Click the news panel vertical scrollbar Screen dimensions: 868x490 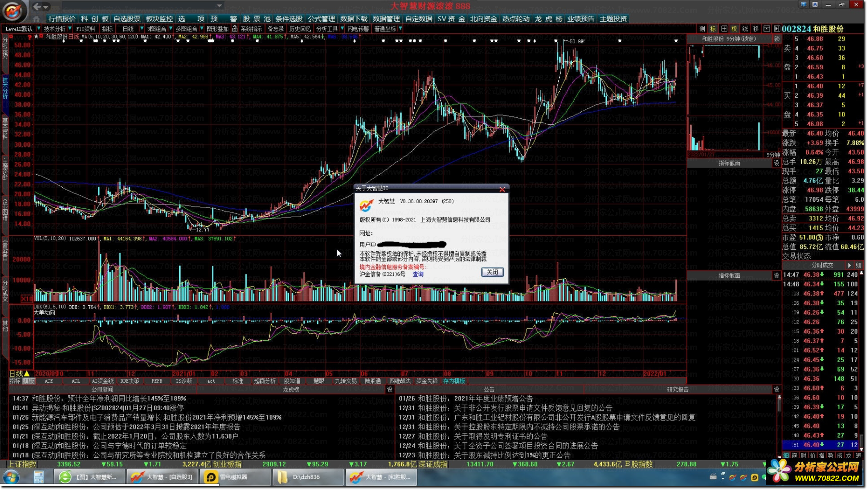[779, 426]
